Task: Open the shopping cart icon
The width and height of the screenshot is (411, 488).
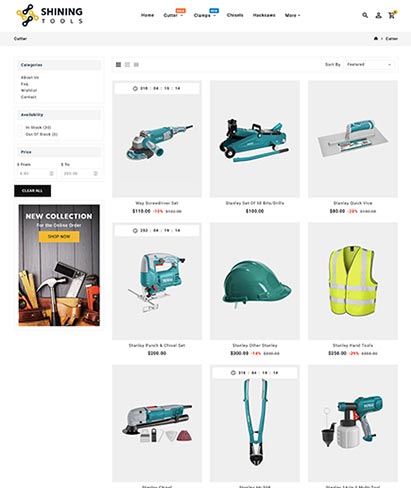Action: (392, 15)
